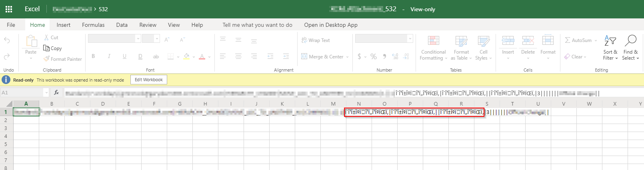644x170 pixels.
Task: Click the Redo arrow icon
Action: click(7, 57)
